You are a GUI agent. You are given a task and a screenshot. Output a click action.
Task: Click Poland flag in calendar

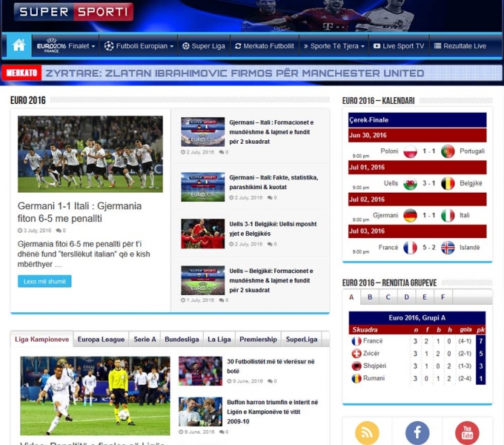(410, 151)
